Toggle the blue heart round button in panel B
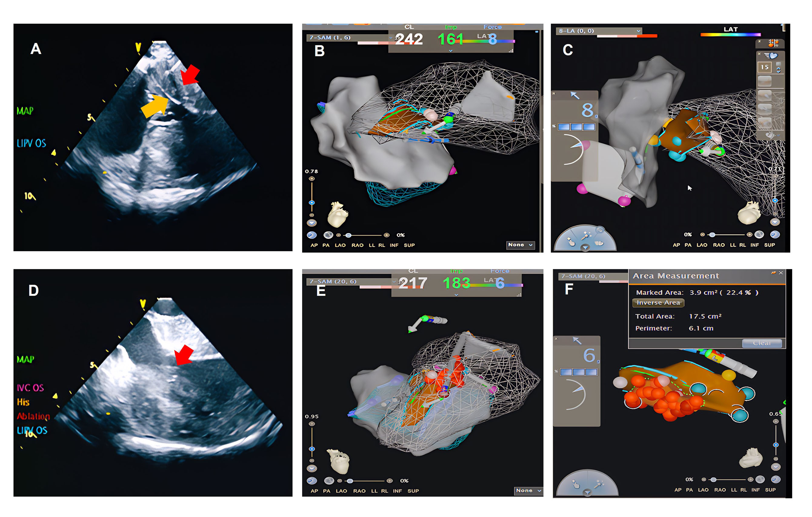The image size is (812, 517). 311,235
